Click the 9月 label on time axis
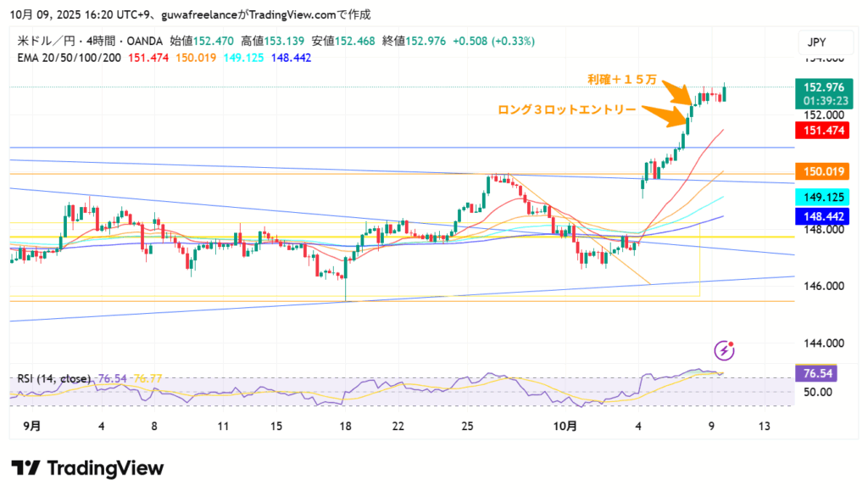 click(x=31, y=426)
